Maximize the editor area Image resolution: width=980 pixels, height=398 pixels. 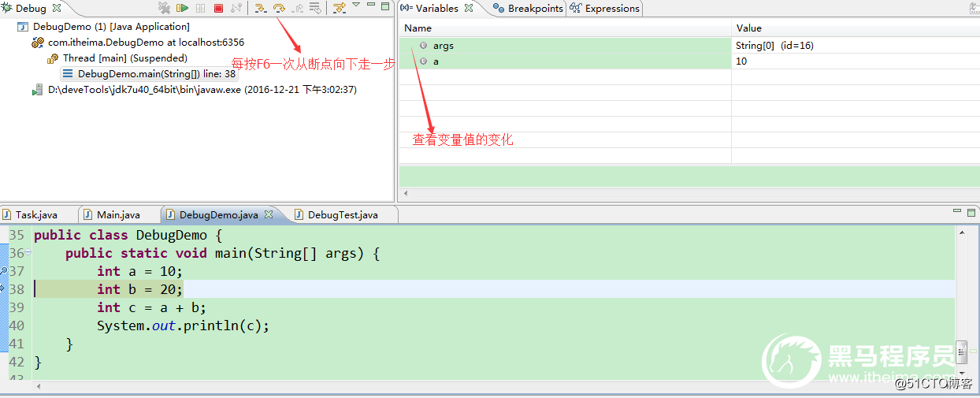(972, 212)
